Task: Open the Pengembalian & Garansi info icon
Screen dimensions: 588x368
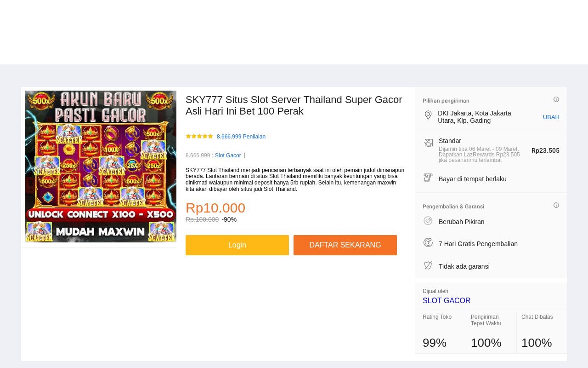Action: pyautogui.click(x=556, y=205)
